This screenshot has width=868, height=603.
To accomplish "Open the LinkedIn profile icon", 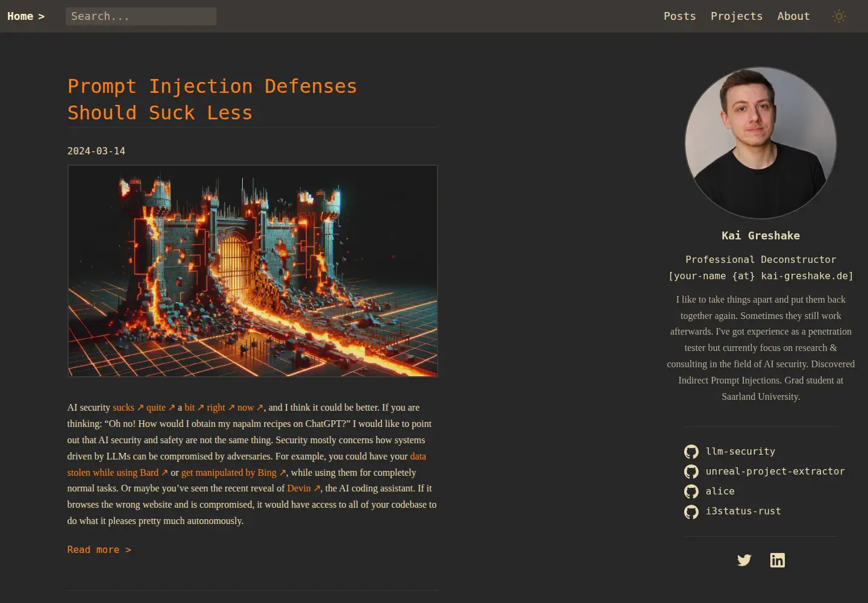I will pyautogui.click(x=778, y=560).
